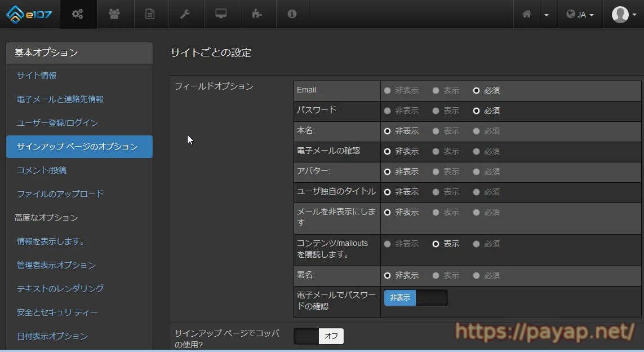Select 必須 radio for 電子メールの確認

pos(477,151)
